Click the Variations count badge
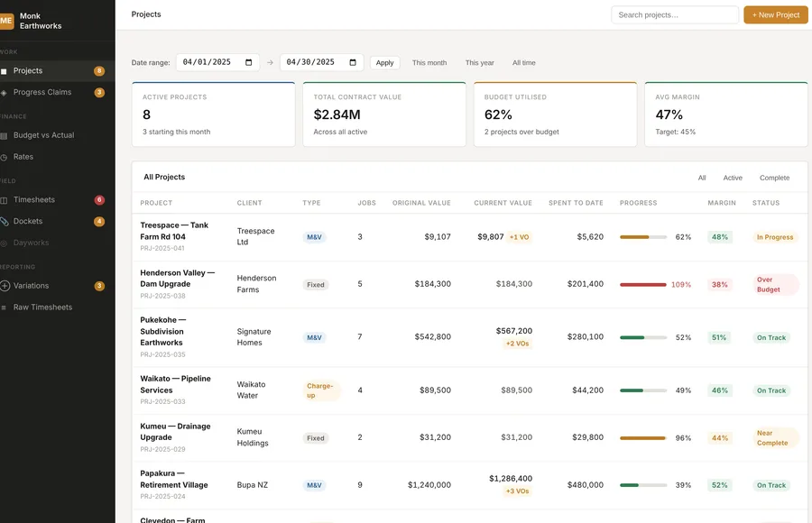The width and height of the screenshot is (812, 523). pos(99,286)
